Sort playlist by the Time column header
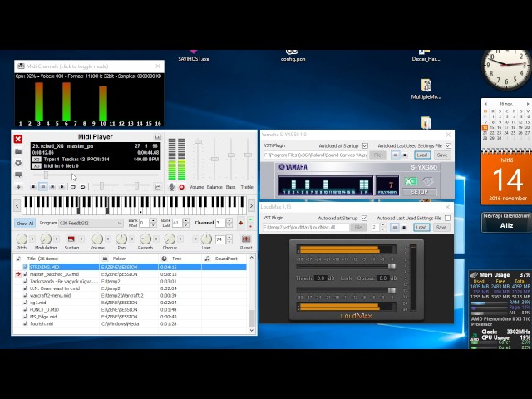 176,259
